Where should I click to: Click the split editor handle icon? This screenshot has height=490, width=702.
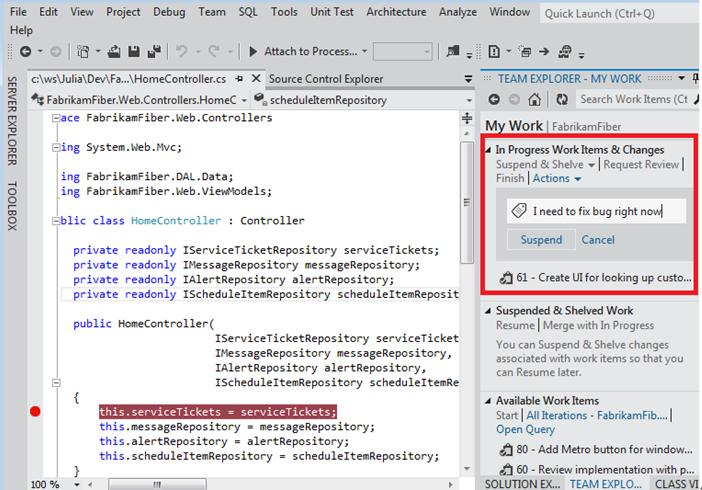(467, 118)
